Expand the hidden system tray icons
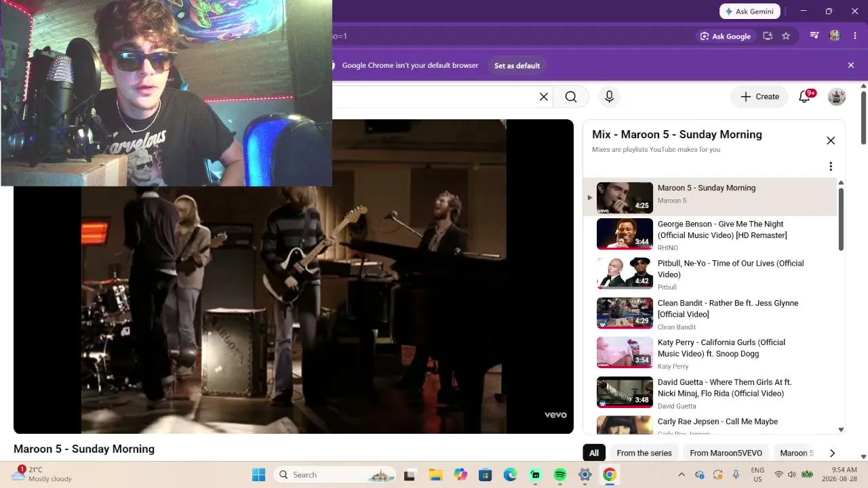Viewport: 868px width, 488px height. (682, 474)
